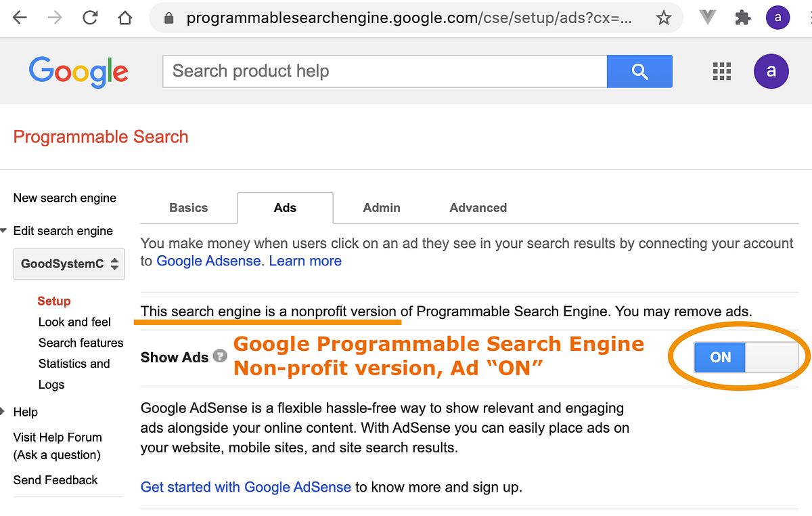Follow the Learn more link
The image size is (812, 516).
[x=305, y=261]
